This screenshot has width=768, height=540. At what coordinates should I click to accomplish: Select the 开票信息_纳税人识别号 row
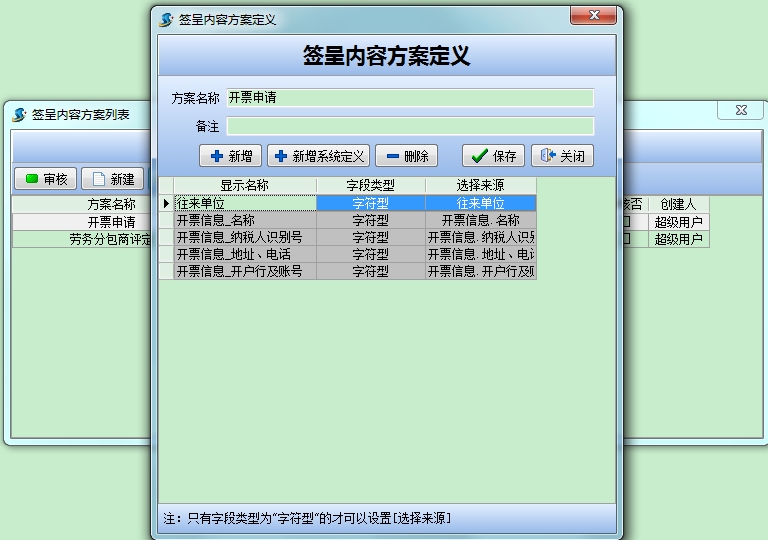click(245, 237)
